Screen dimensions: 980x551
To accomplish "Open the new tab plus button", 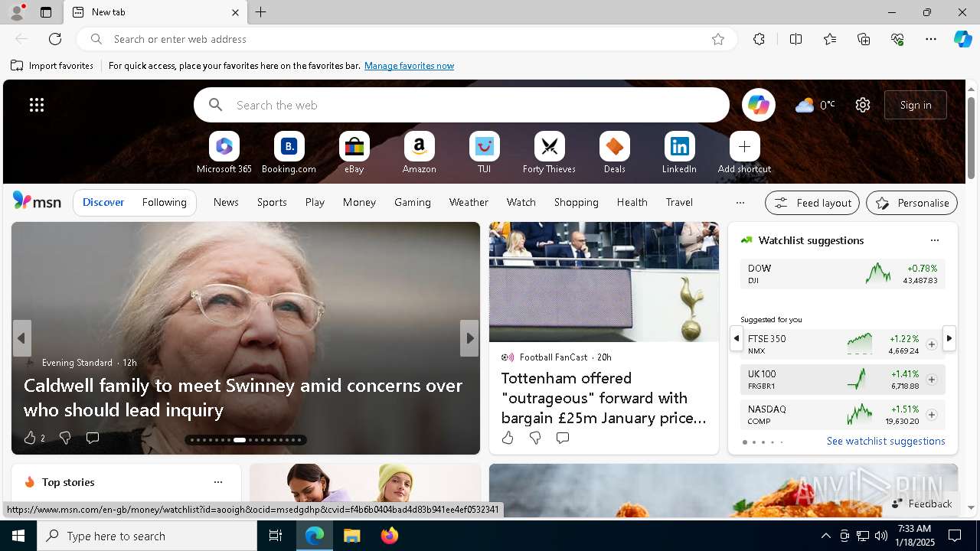I will click(x=260, y=12).
